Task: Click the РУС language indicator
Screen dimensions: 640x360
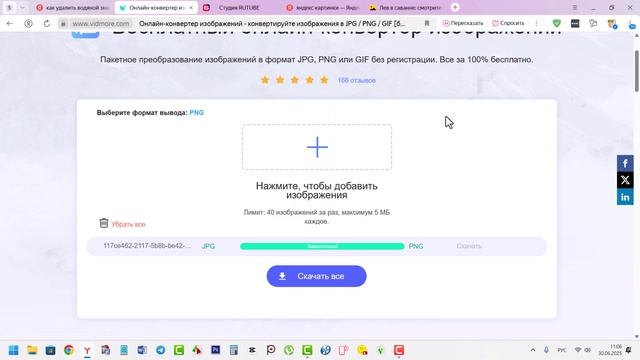Action: 562,350
